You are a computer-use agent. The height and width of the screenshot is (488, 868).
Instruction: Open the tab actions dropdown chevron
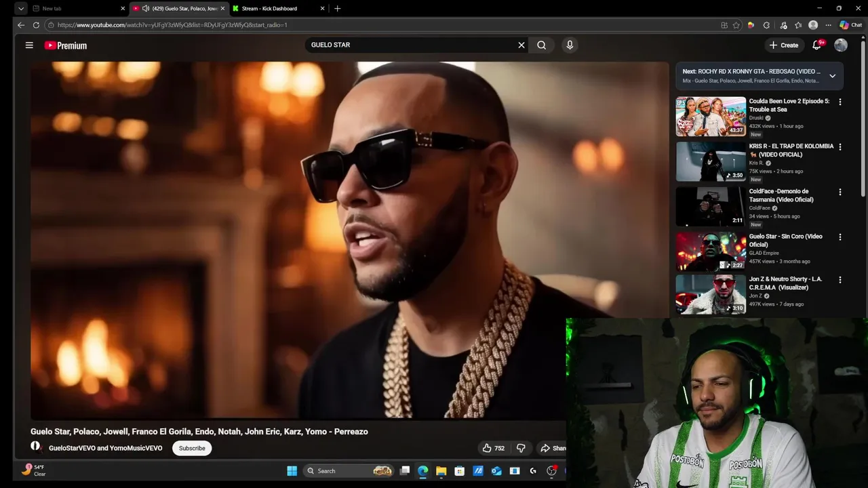coord(21,9)
